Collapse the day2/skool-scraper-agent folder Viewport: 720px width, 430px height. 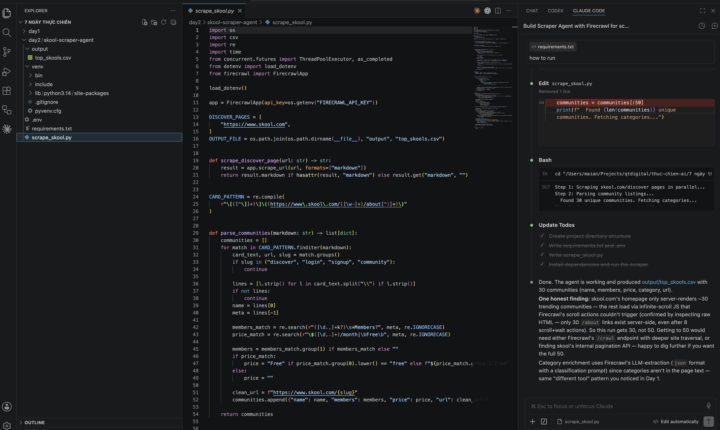(x=61, y=40)
